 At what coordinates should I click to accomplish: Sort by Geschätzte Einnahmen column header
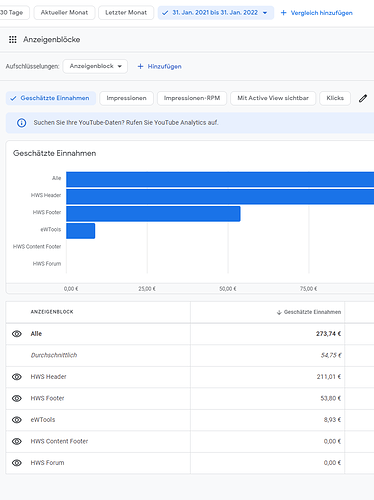click(x=312, y=312)
